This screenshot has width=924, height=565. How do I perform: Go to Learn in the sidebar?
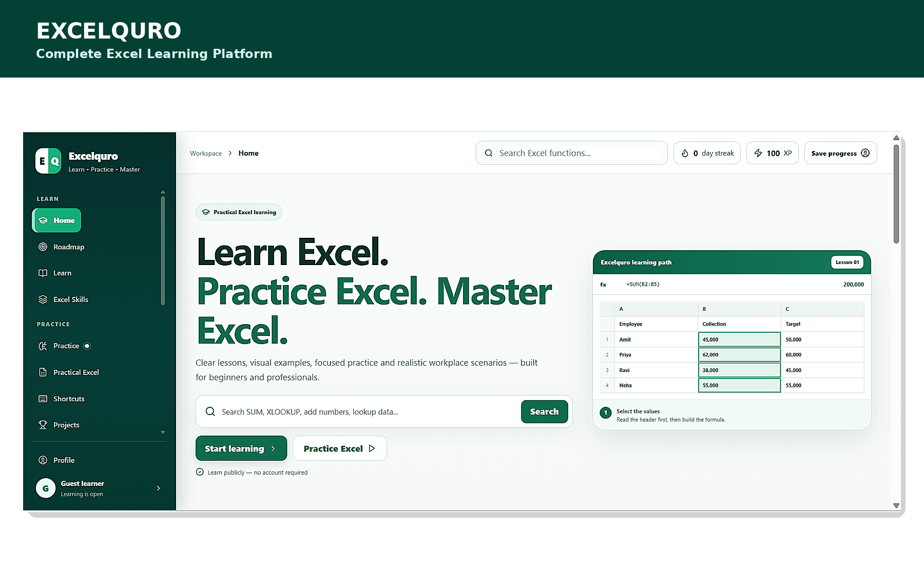point(55,273)
